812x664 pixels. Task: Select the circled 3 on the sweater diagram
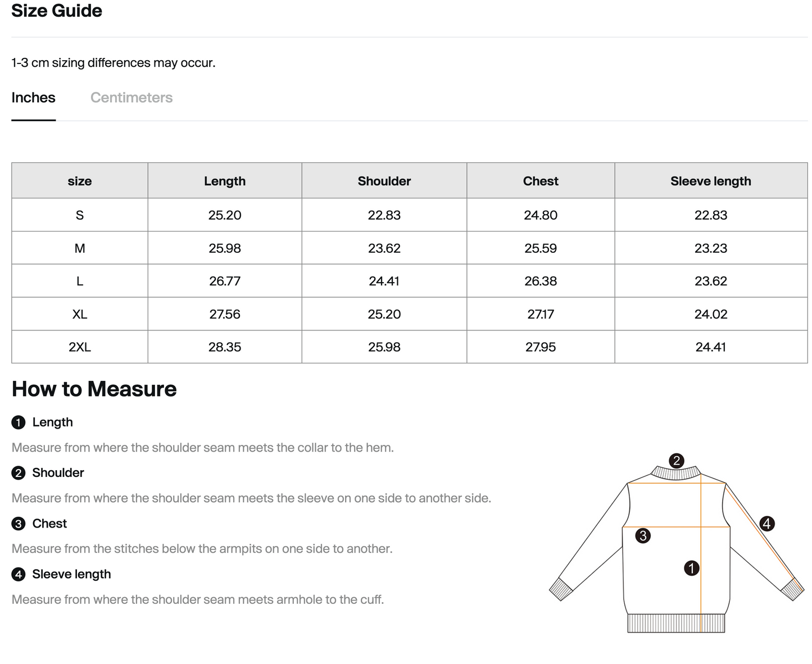[x=643, y=536]
